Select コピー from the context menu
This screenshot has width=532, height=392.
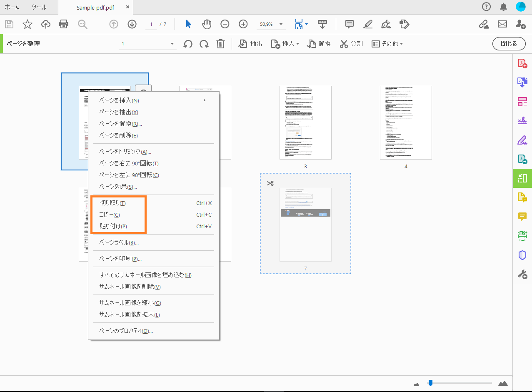point(111,215)
